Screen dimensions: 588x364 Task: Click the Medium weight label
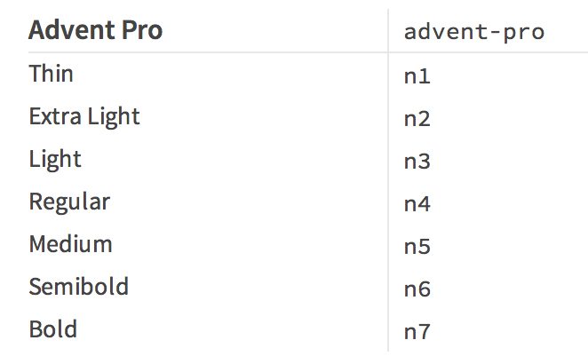(x=70, y=244)
